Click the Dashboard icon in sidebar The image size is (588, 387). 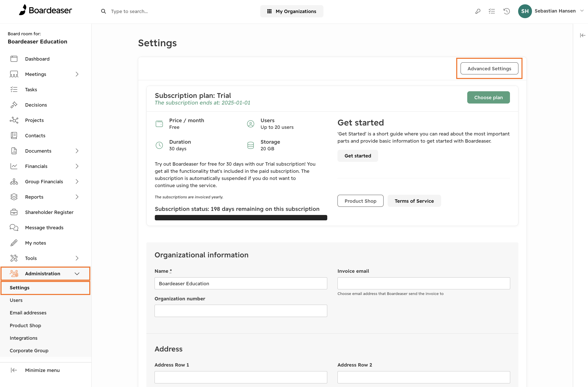[14, 59]
